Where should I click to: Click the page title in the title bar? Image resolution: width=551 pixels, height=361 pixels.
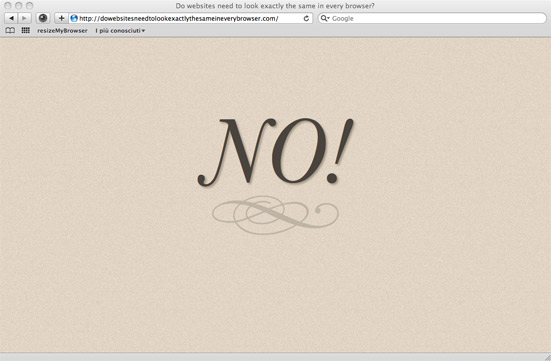pos(275,6)
